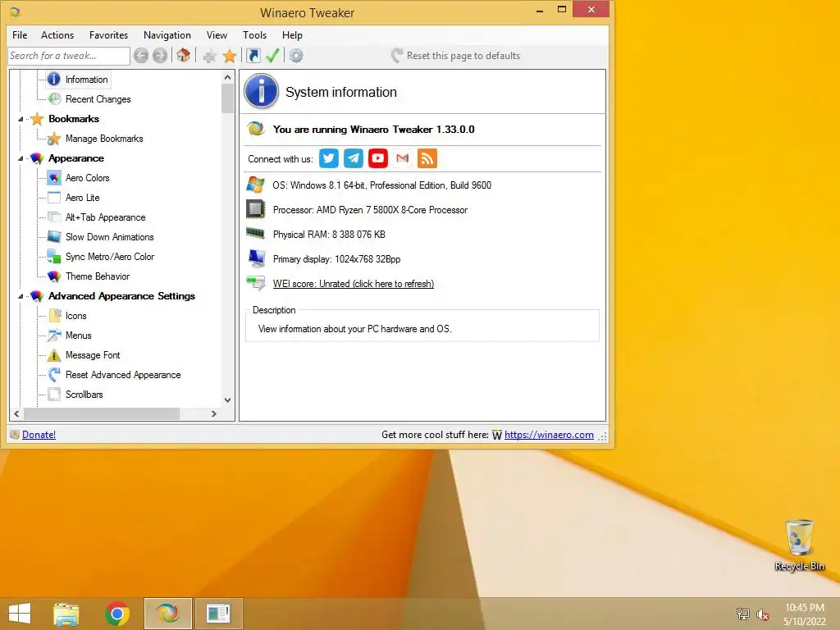Collapse the Advanced Appearance Settings section
840x630 pixels.
[21, 296]
